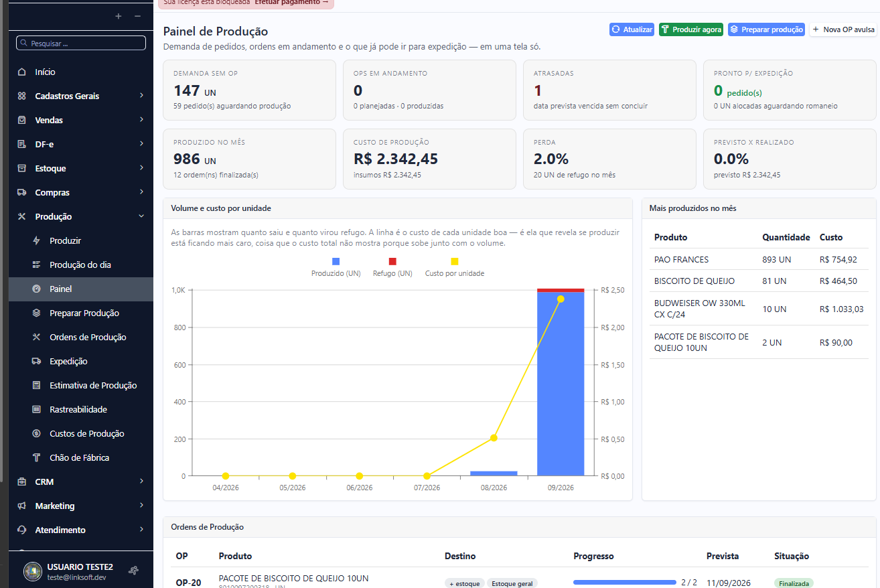Click the 08/2026 cost line point
Viewport: 880px width, 588px height.
[494, 438]
